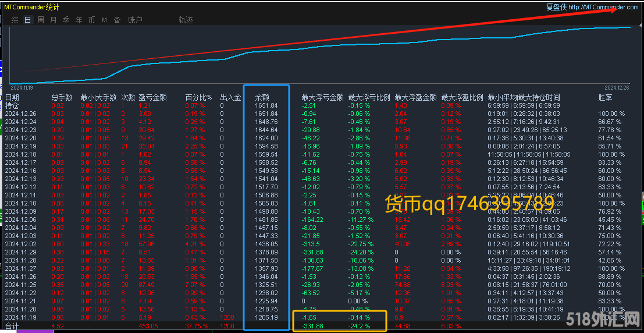Switch to the 综 summary tab
644x333 pixels.
coord(15,20)
